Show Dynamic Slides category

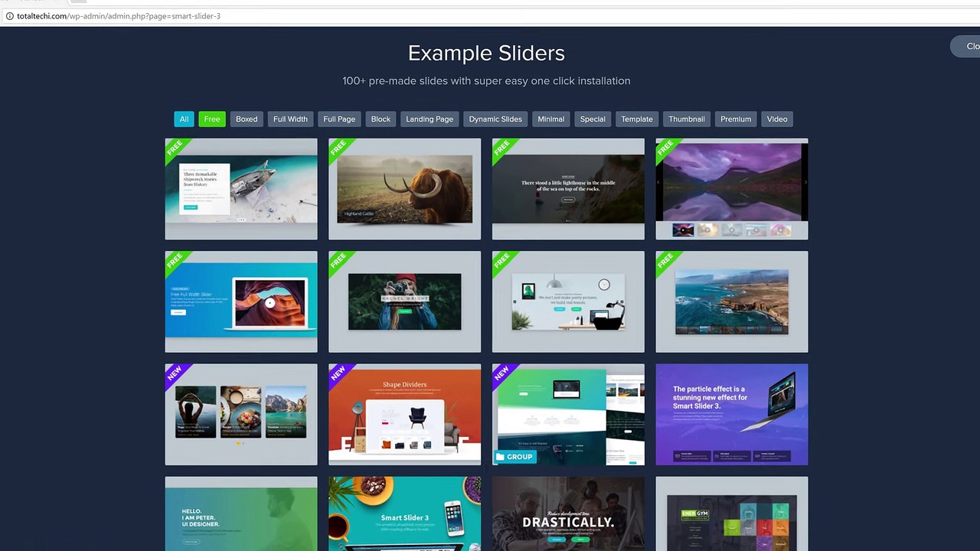point(495,119)
